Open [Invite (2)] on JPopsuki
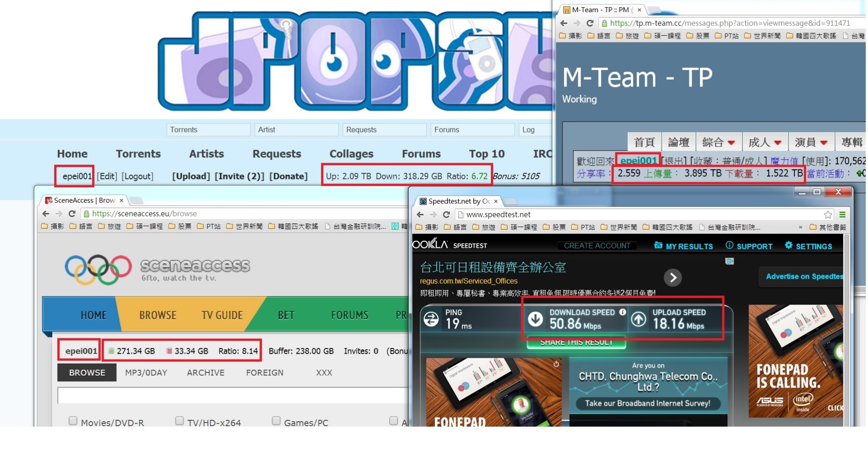The image size is (868, 465). (240, 176)
